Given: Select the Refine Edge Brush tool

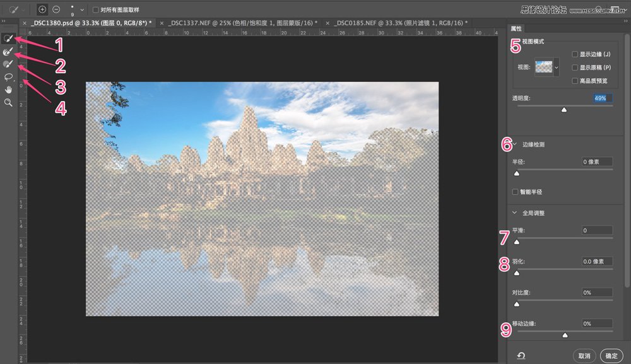Looking at the screenshot, I should [8, 51].
